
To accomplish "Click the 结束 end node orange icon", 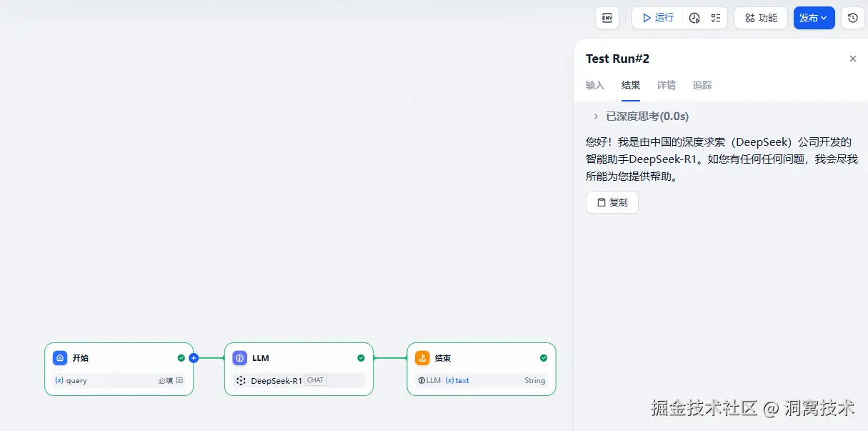I will point(422,358).
